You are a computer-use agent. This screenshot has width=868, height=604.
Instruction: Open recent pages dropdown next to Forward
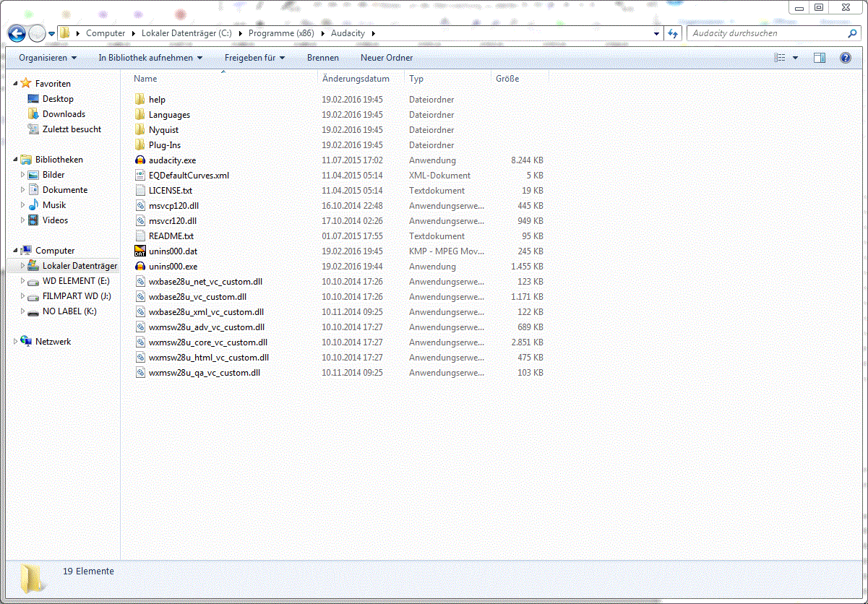[x=52, y=33]
